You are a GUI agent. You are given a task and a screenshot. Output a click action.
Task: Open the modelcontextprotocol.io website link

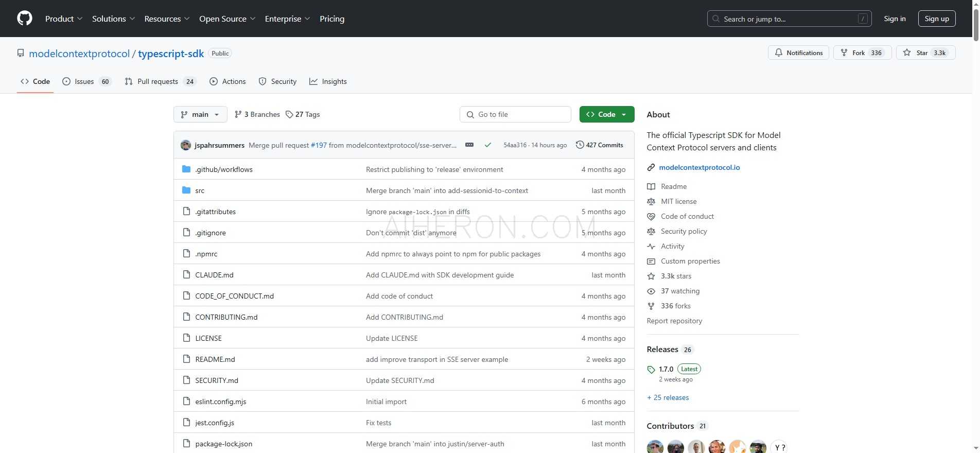699,167
